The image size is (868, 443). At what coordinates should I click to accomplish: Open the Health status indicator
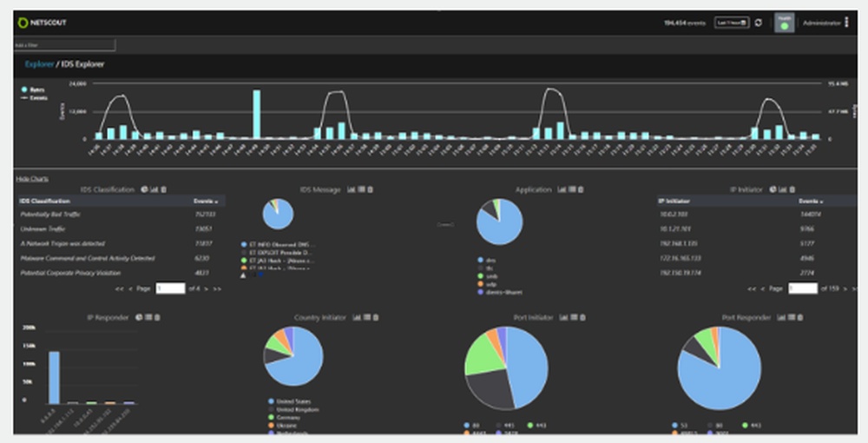[x=784, y=23]
